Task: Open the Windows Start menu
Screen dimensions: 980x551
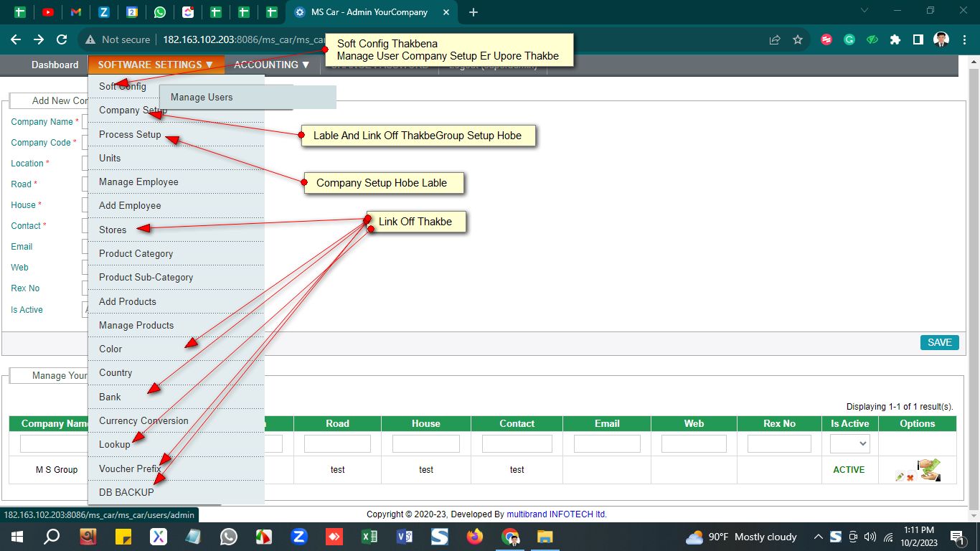Action: click(x=17, y=537)
